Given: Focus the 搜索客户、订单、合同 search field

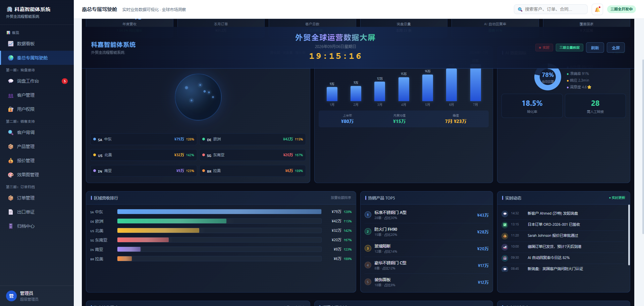Looking at the screenshot, I should [x=551, y=9].
